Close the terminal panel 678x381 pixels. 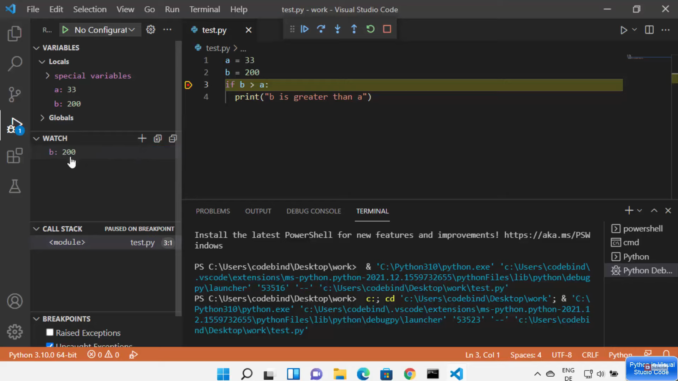pos(668,211)
